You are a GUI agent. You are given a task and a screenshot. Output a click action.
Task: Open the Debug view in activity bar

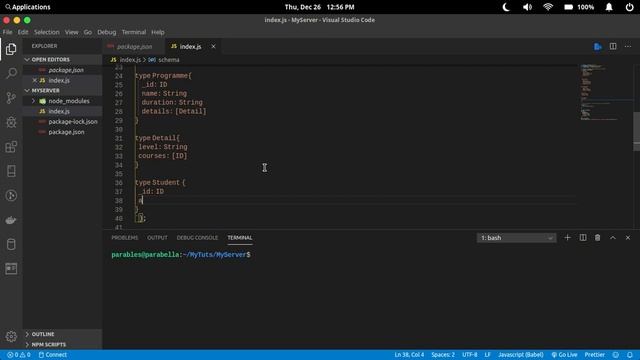pyautogui.click(x=11, y=122)
